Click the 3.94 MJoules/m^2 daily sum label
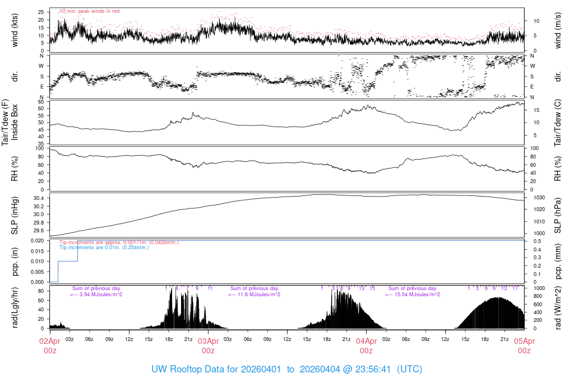Screen dimensions: 574x392 point(96,295)
